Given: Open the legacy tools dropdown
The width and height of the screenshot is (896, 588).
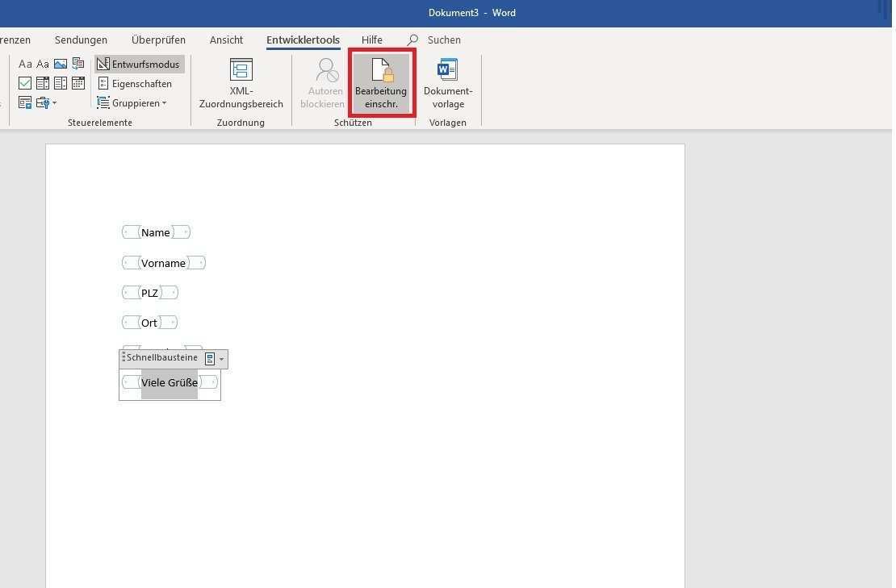Looking at the screenshot, I should [46, 102].
